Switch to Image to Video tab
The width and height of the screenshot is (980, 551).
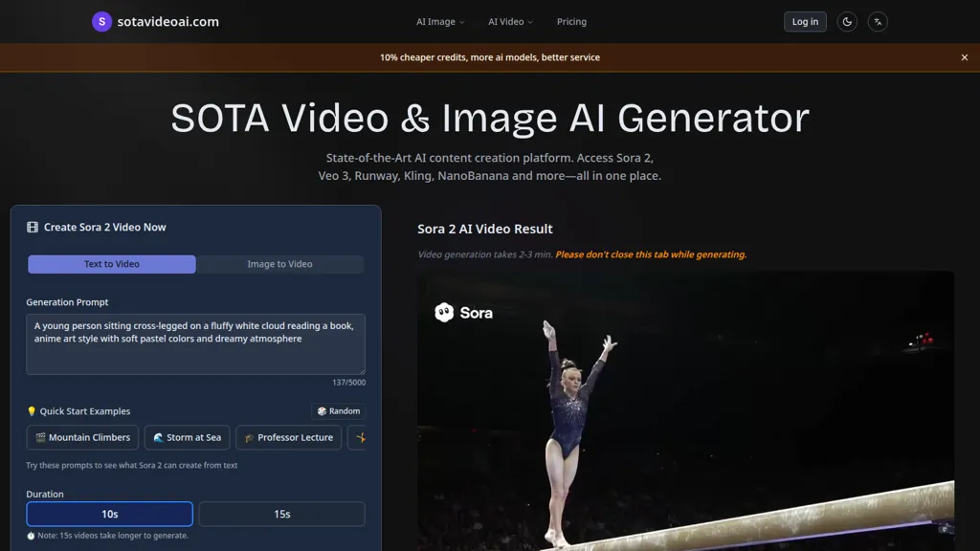click(x=280, y=264)
